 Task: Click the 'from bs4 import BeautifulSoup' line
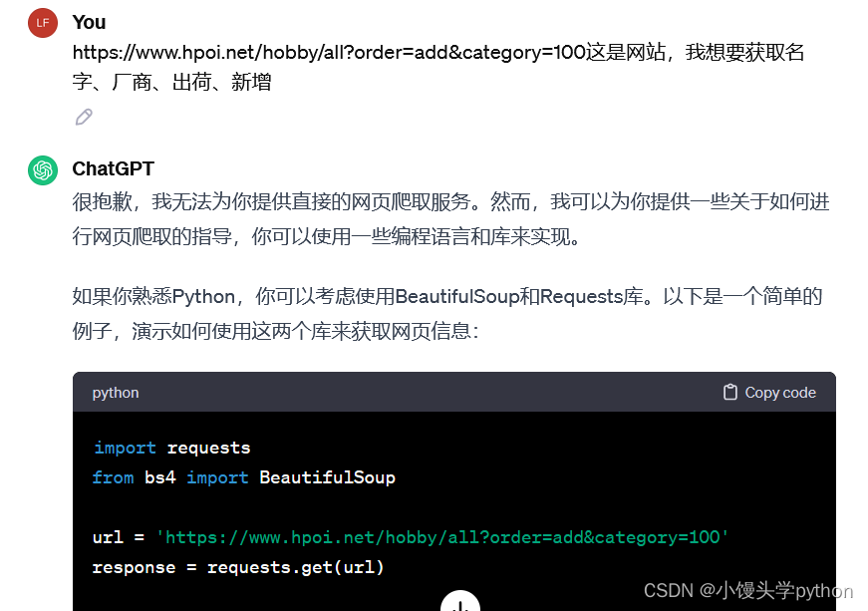243,477
